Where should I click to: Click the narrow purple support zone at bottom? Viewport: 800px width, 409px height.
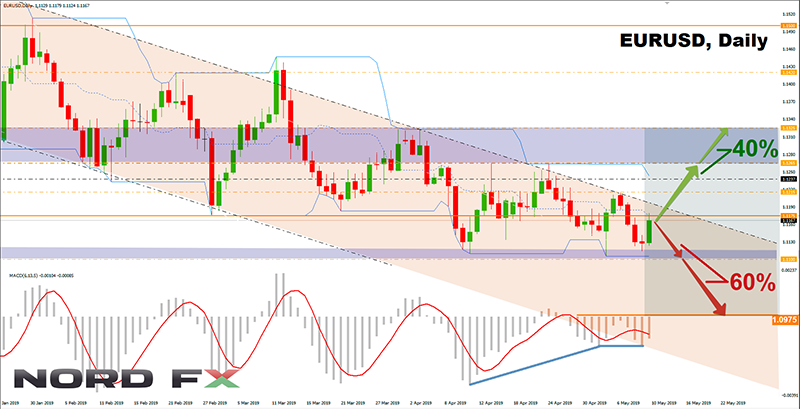(x=700, y=254)
